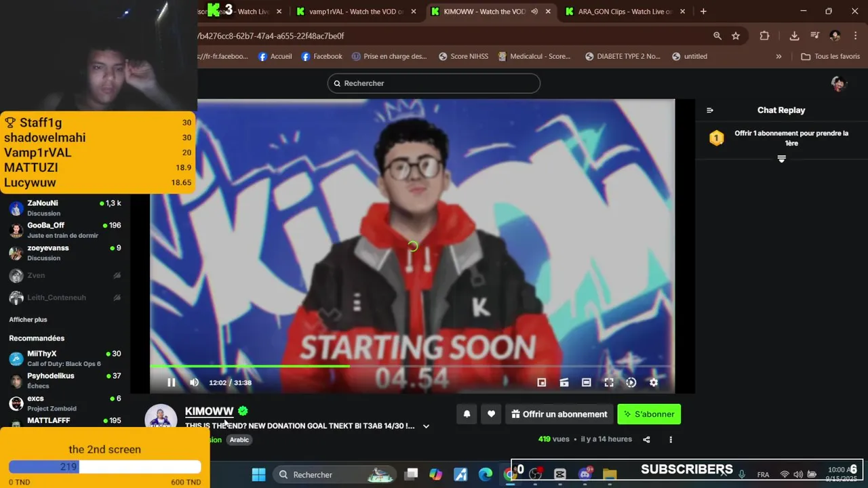Focus the Kick Rechercher search field
This screenshot has width=868, height=488.
(434, 83)
